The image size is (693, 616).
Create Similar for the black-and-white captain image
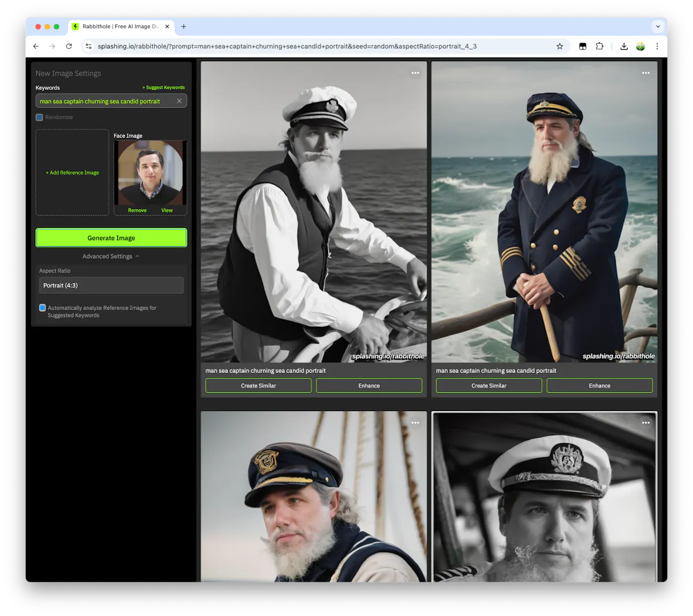[258, 386]
